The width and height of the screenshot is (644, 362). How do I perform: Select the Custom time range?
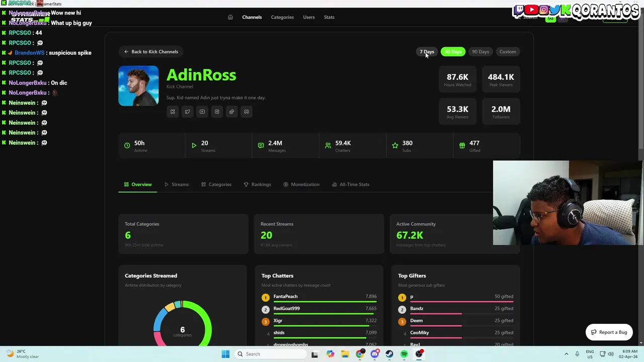pos(508,52)
